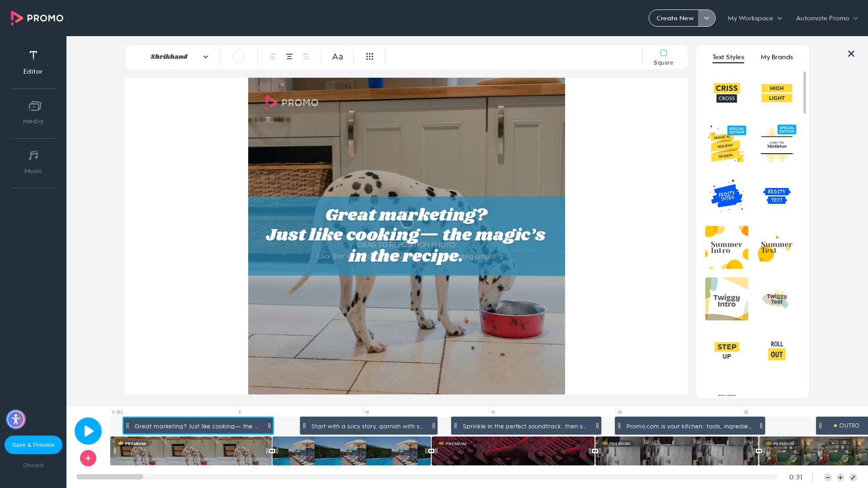Open accessibility options widget
868x488 pixels.
16,419
